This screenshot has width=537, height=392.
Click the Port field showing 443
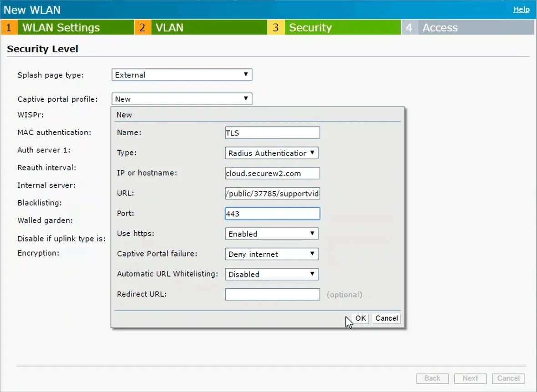272,214
